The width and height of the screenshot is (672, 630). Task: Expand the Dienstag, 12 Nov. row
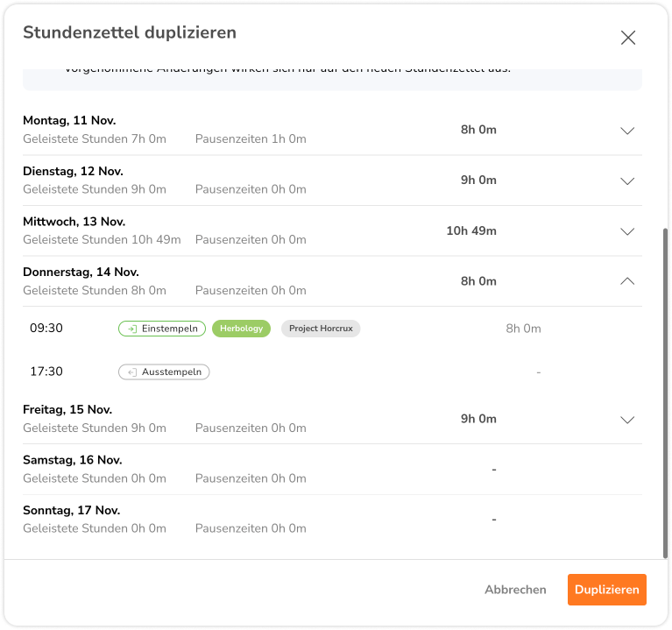[x=627, y=181]
